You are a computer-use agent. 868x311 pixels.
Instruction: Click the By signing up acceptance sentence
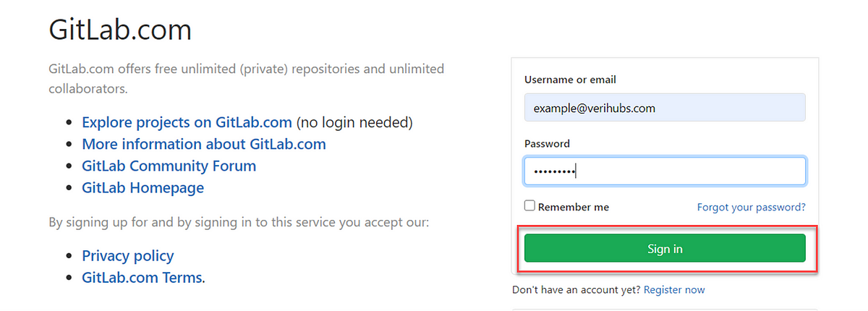click(239, 222)
